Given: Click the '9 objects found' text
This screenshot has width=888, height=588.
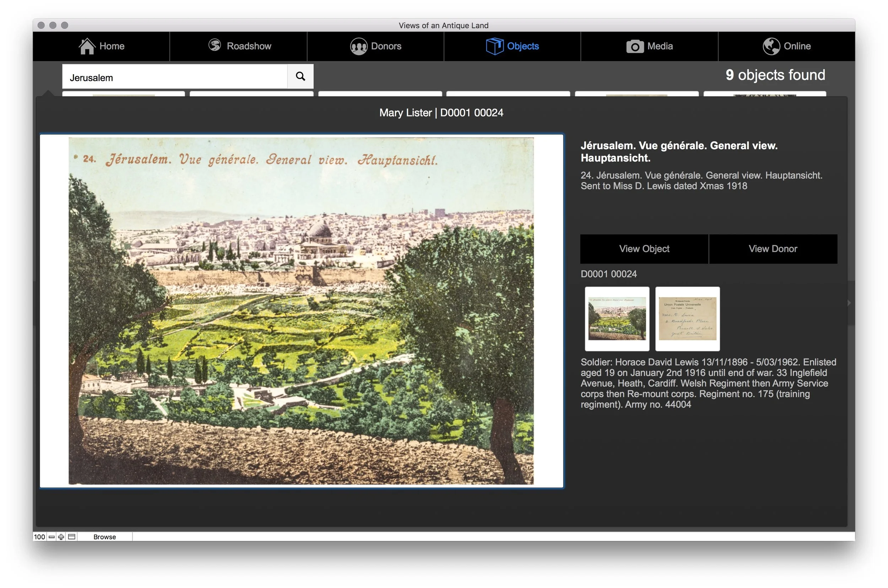Looking at the screenshot, I should coord(775,75).
